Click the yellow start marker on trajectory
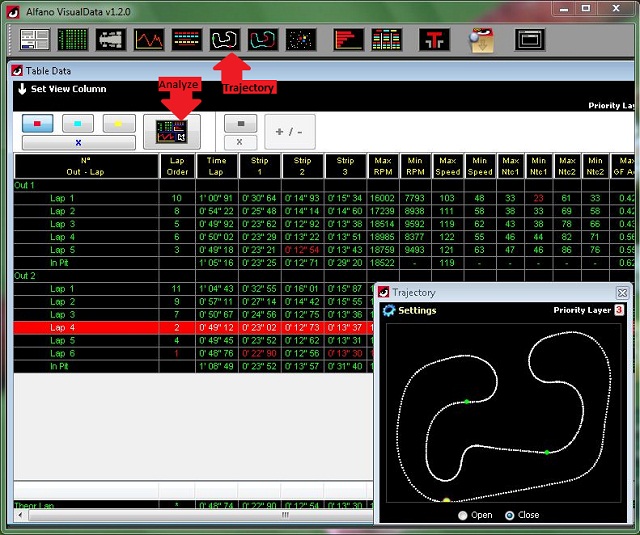The width and height of the screenshot is (640, 535). tap(447, 500)
